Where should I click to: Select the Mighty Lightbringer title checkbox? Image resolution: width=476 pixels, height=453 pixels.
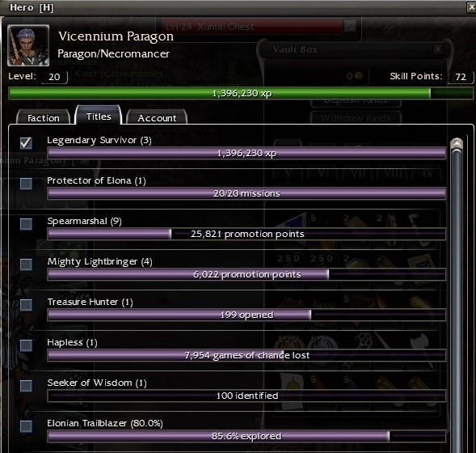click(26, 265)
